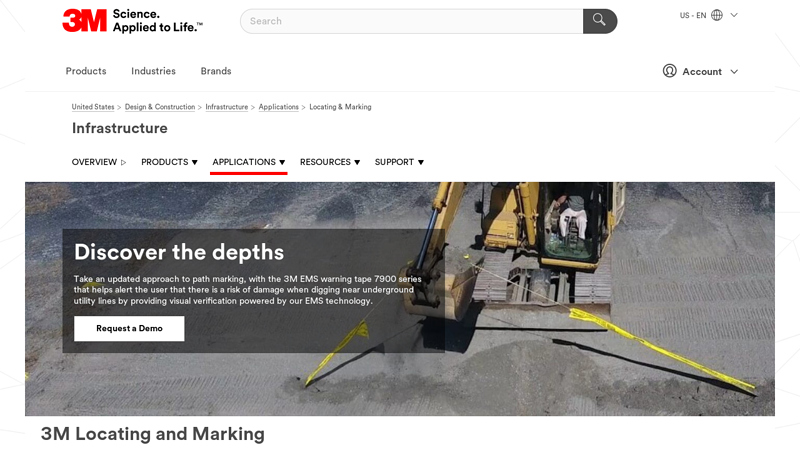Click the globe language icon
Image resolution: width=800 pixels, height=450 pixels.
[x=717, y=15]
